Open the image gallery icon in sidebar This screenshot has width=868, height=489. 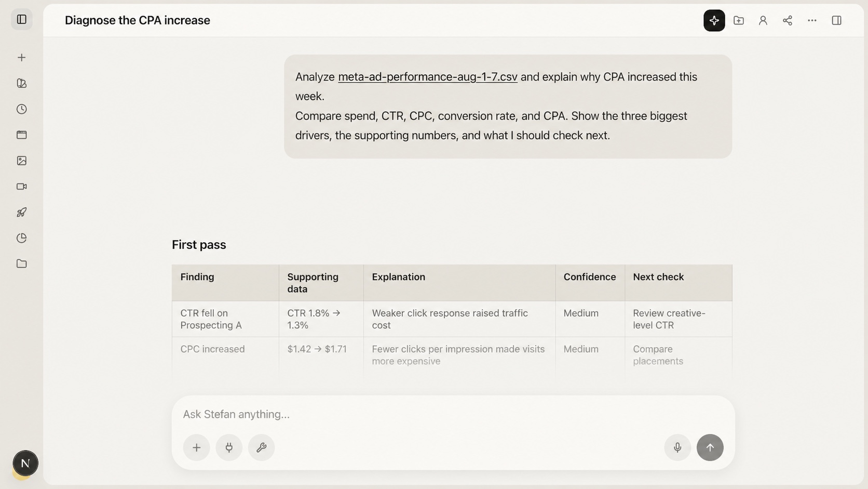click(22, 161)
